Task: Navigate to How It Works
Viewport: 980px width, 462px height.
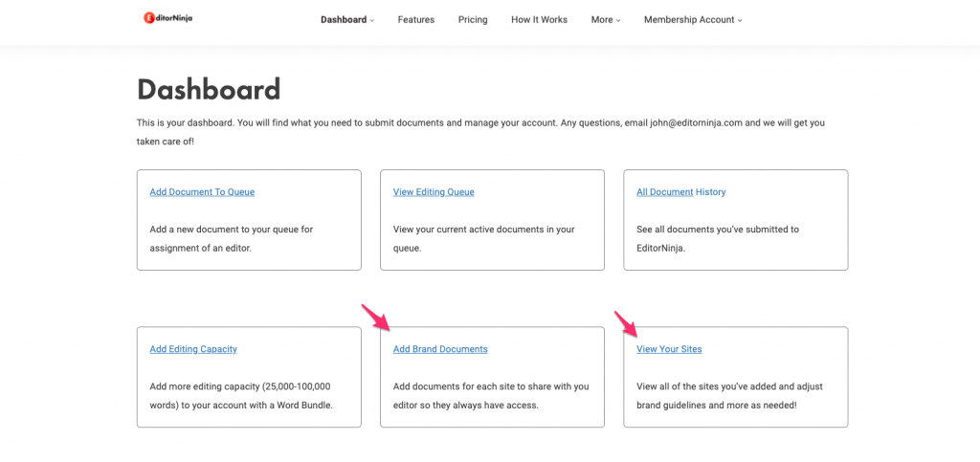Action: [x=539, y=20]
